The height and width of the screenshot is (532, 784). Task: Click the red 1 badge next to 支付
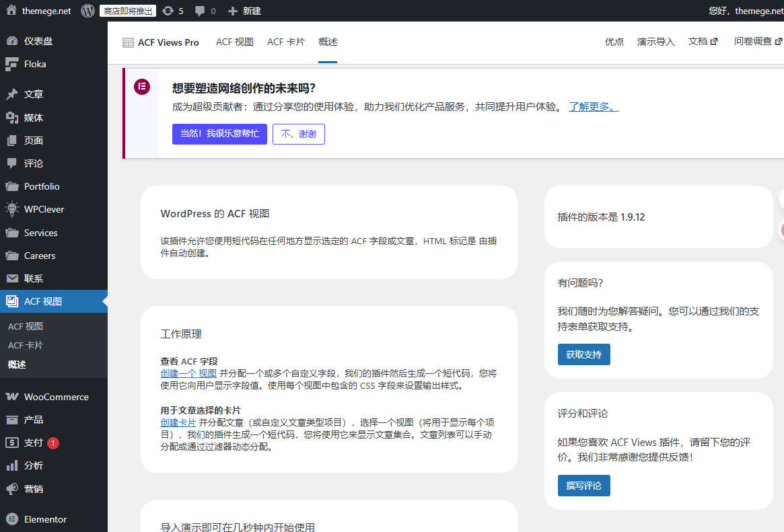[x=53, y=443]
